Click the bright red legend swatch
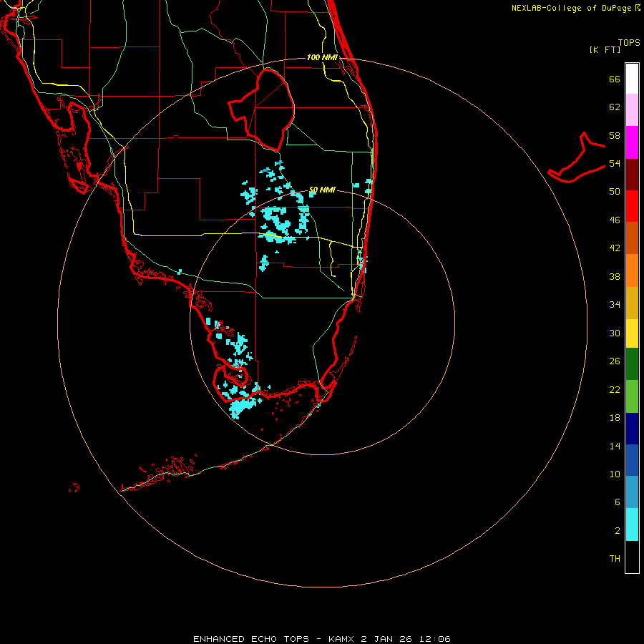The height and width of the screenshot is (644, 644). 632,206
